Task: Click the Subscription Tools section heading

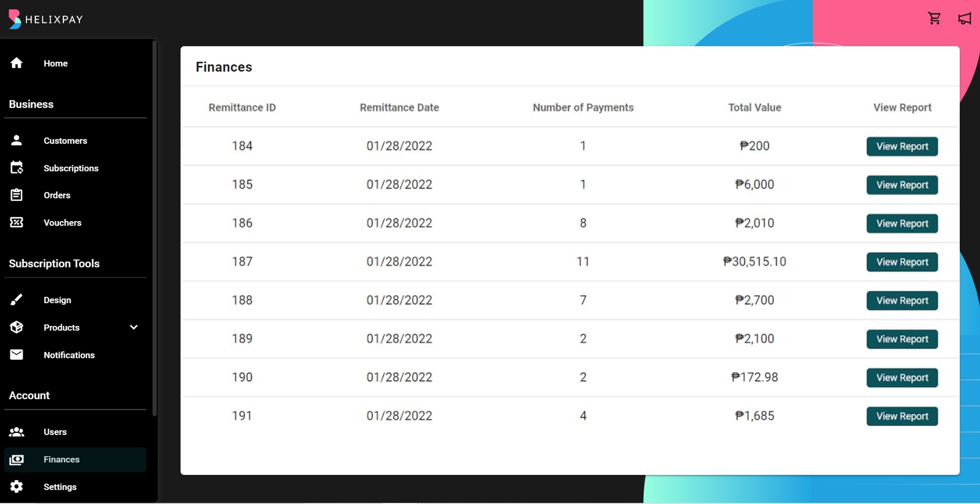Action: (x=54, y=263)
